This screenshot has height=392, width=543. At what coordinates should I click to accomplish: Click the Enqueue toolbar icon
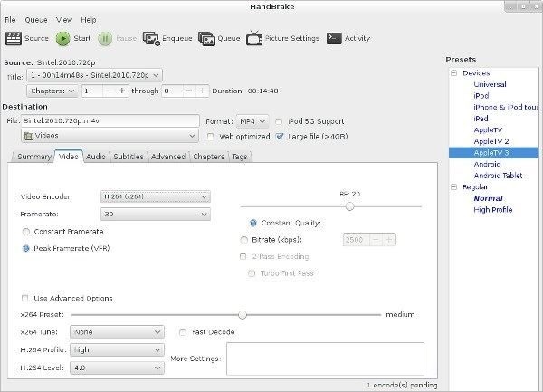click(x=150, y=39)
